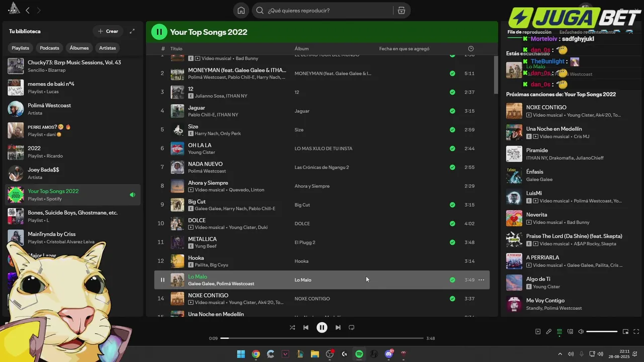Open Chucky73: Bzrp Music Sessions, Vol. 43 in library
Viewport: 644px width, 362px height.
pyautogui.click(x=73, y=66)
